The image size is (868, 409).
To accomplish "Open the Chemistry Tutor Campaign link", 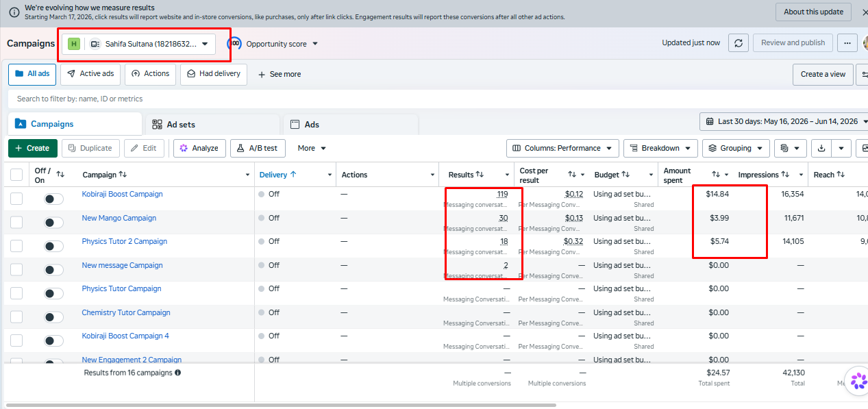I will 126,312.
